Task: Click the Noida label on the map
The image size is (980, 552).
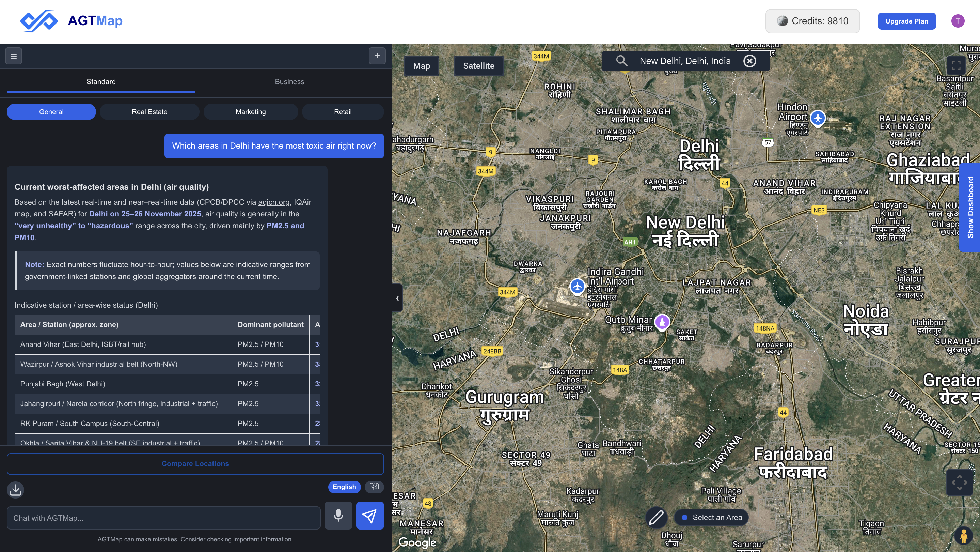Action: click(866, 320)
